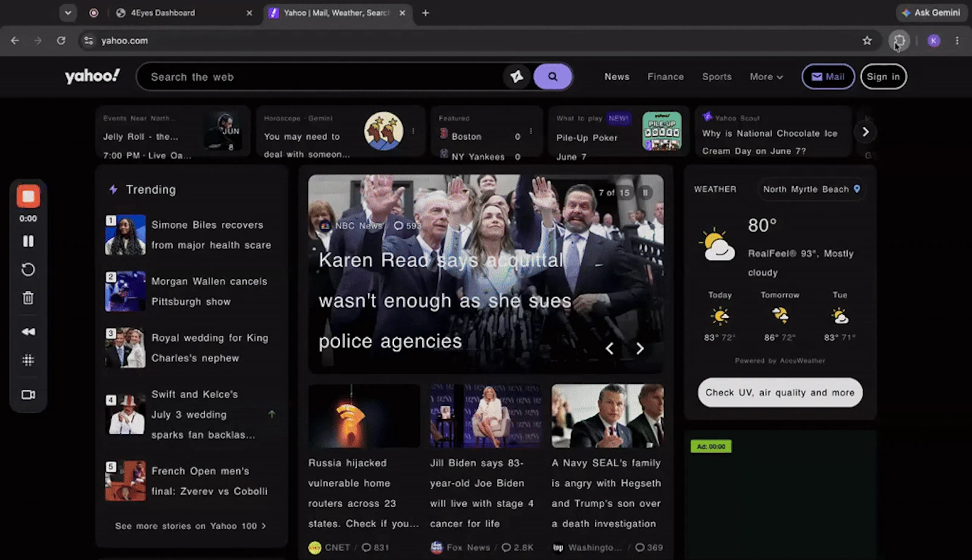Open the Jelly Roll event card
Viewport: 972px width, 560px height.
(173, 132)
